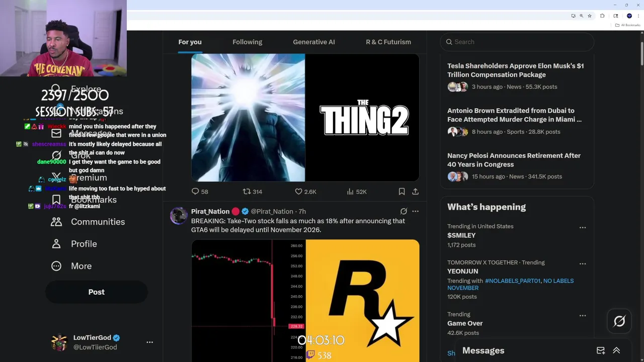Open more options for Game Over trend
Image resolution: width=644 pixels, height=362 pixels.
pyautogui.click(x=583, y=315)
